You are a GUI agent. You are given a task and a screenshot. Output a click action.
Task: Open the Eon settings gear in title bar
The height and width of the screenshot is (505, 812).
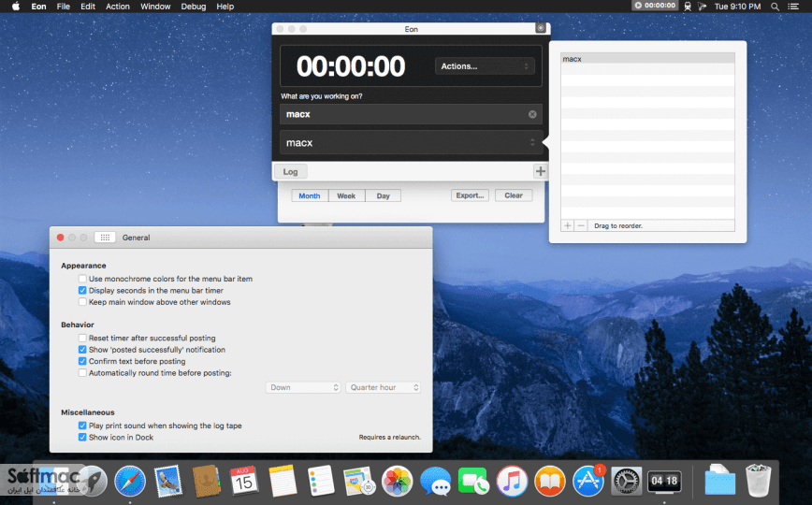coord(540,28)
